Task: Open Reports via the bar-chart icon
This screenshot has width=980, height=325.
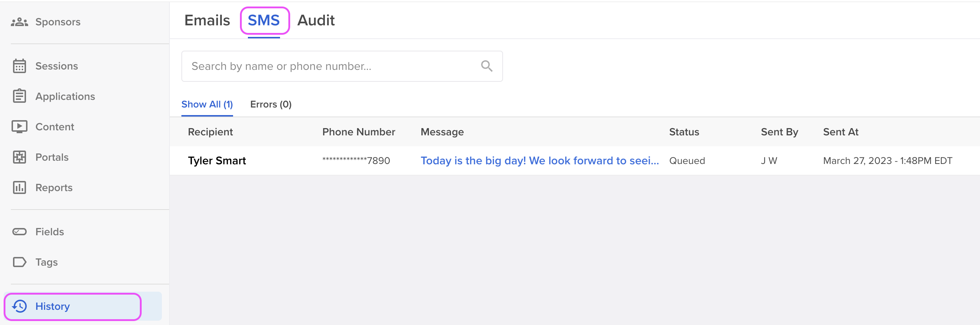Action: coord(20,187)
